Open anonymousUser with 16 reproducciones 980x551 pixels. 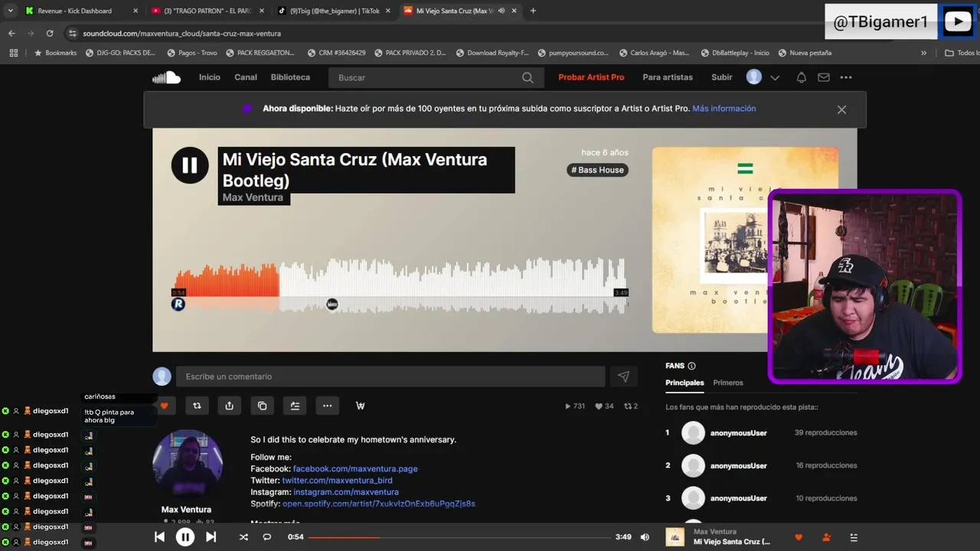point(738,465)
